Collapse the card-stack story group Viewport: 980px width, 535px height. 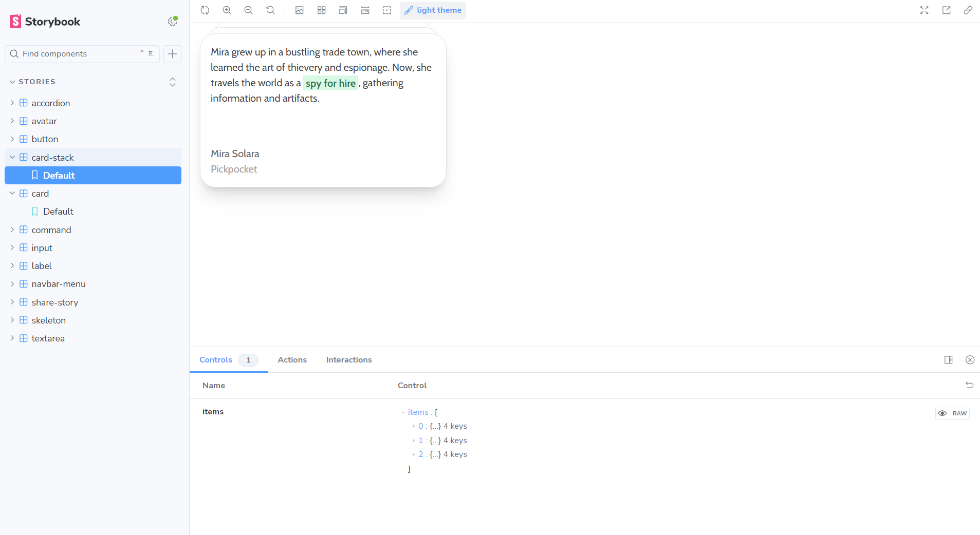[x=12, y=157]
